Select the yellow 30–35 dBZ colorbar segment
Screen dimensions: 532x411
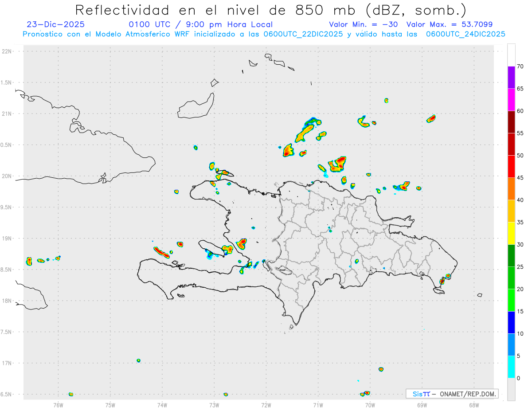[x=511, y=233]
